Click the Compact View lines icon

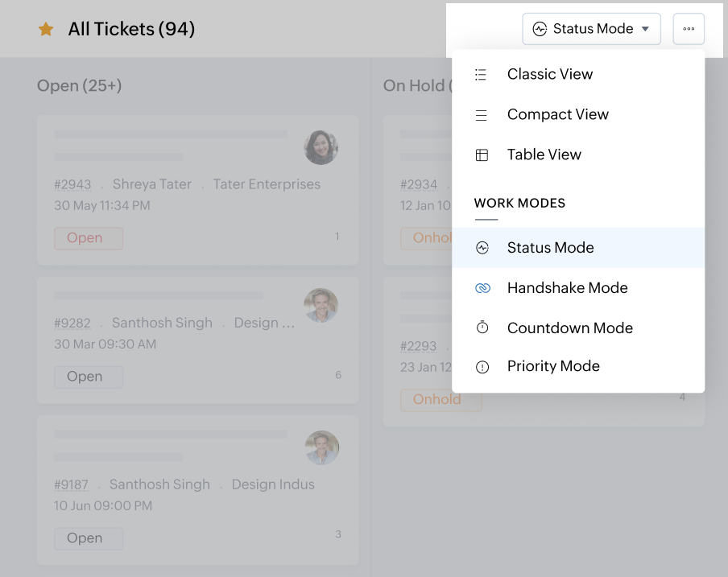click(482, 115)
